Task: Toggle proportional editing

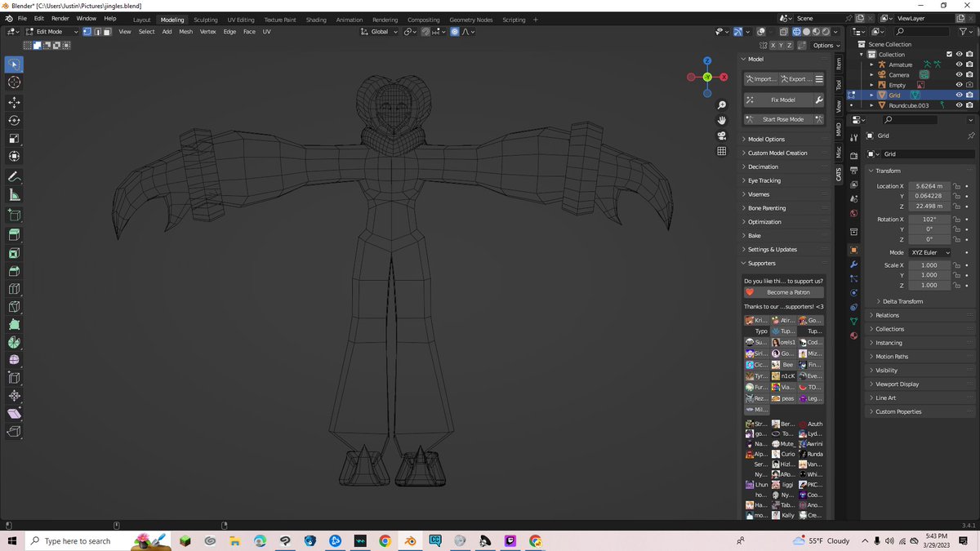Action: pos(454,32)
